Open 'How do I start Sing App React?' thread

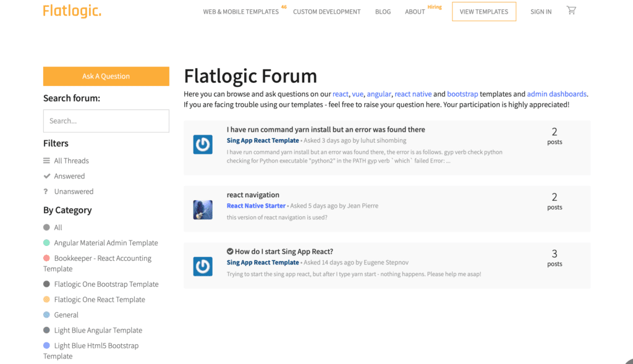pos(284,252)
